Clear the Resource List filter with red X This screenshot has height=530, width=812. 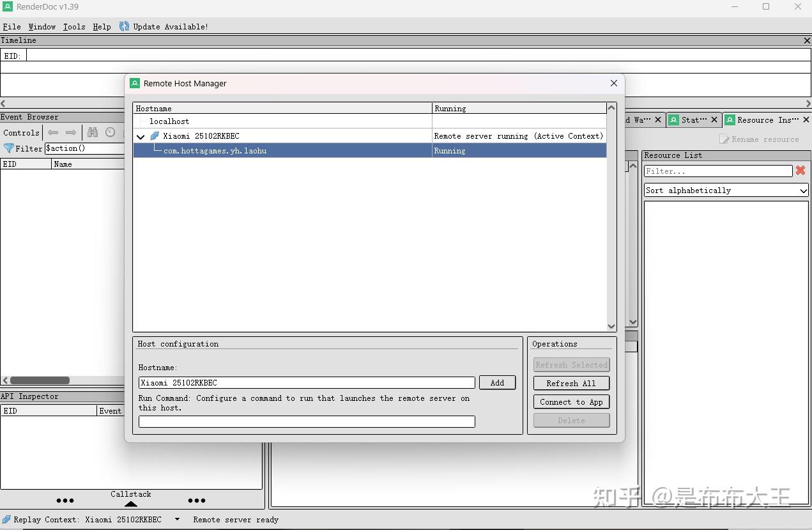801,171
